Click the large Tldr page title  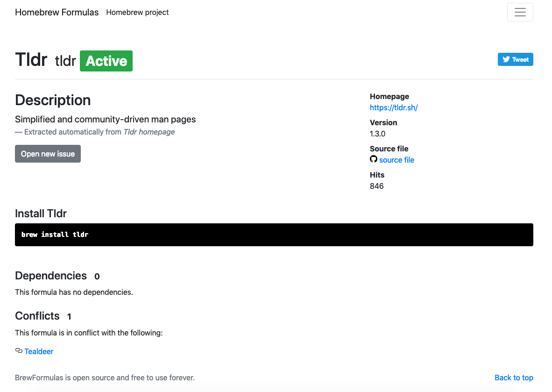(31, 59)
